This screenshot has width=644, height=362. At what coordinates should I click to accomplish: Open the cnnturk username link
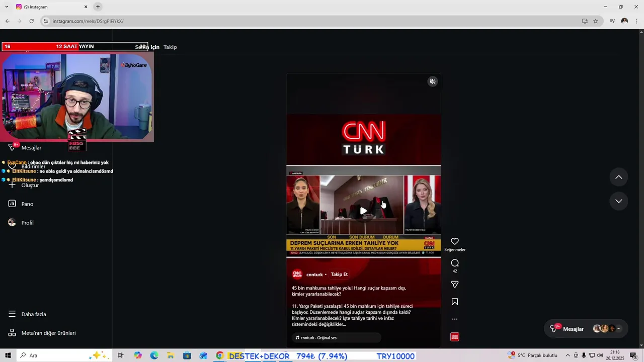tap(314, 275)
